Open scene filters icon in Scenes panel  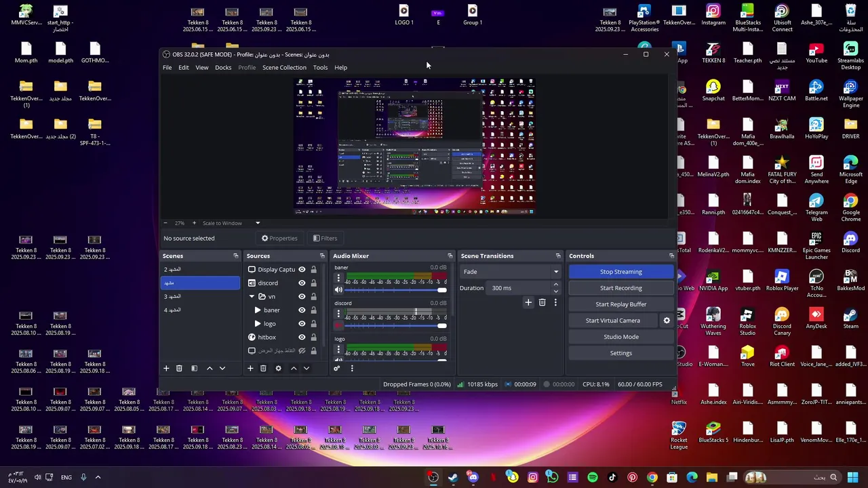[x=194, y=368]
